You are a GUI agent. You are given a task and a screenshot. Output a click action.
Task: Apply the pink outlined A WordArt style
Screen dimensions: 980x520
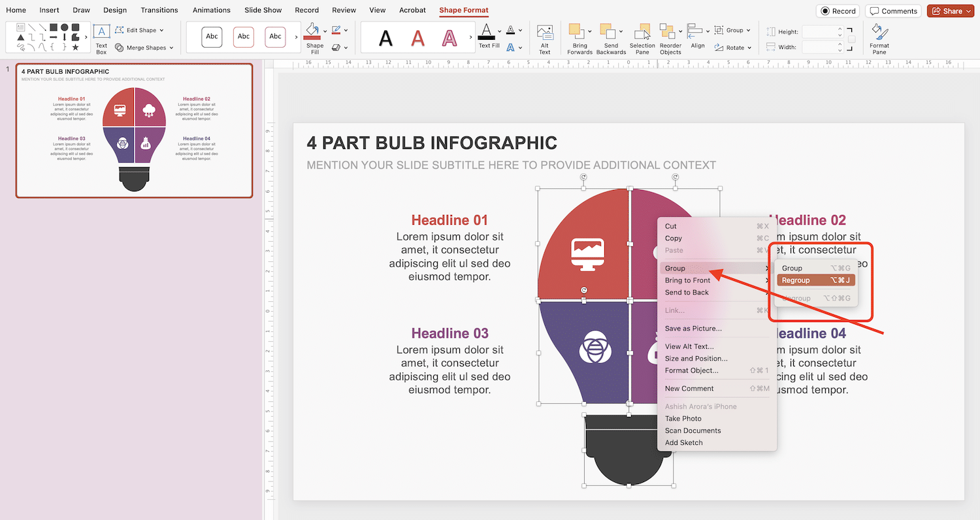[x=449, y=38]
